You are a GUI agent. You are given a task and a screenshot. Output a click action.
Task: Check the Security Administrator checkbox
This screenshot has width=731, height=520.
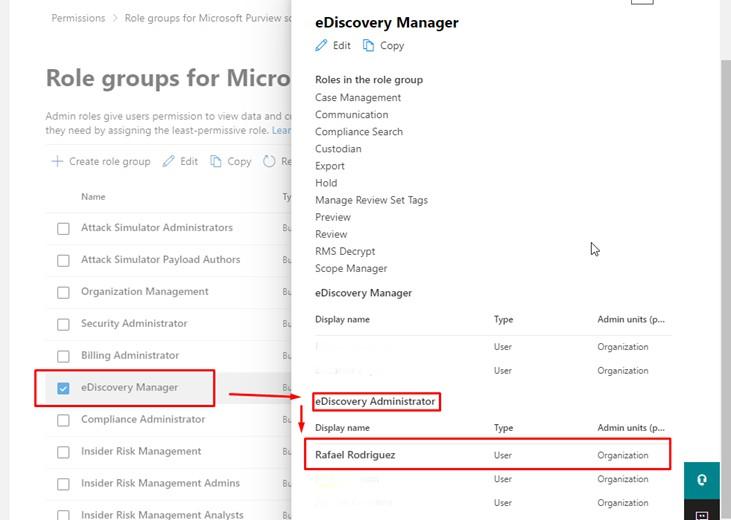[63, 324]
